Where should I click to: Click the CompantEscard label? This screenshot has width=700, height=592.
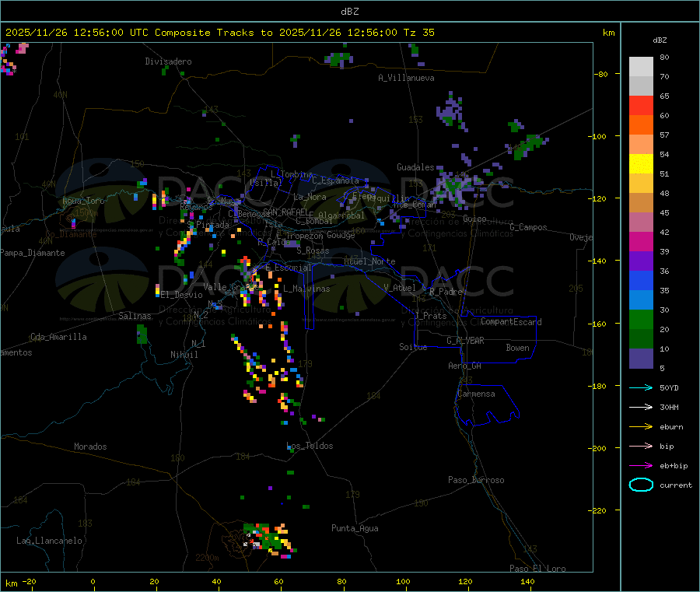511,322
